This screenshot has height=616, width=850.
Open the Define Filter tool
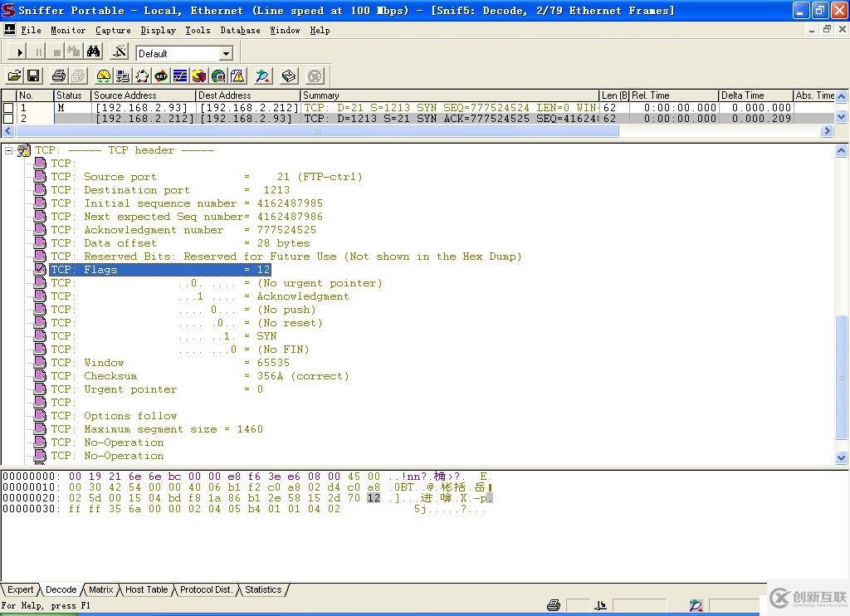pyautogui.click(x=119, y=52)
